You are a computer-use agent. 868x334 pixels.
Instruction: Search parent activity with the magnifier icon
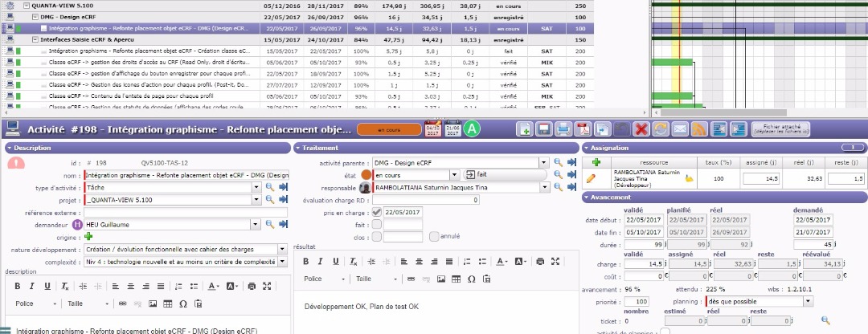tap(557, 162)
